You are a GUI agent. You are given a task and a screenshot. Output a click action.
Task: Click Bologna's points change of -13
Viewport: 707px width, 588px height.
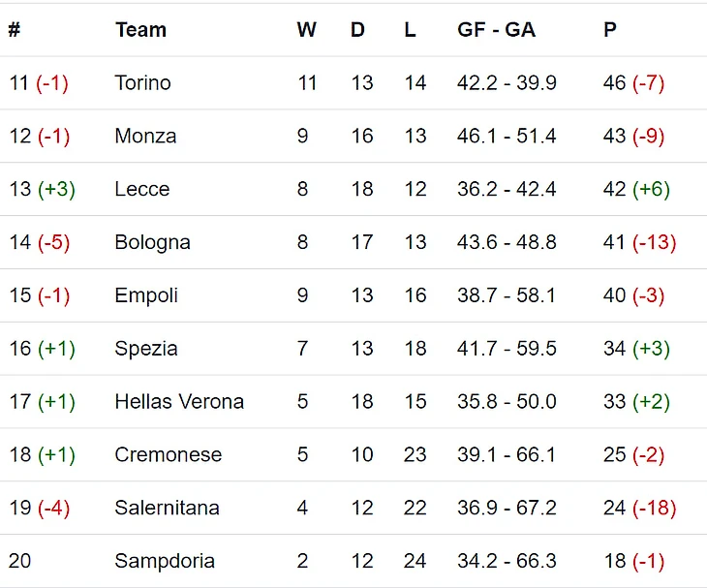[x=654, y=243]
